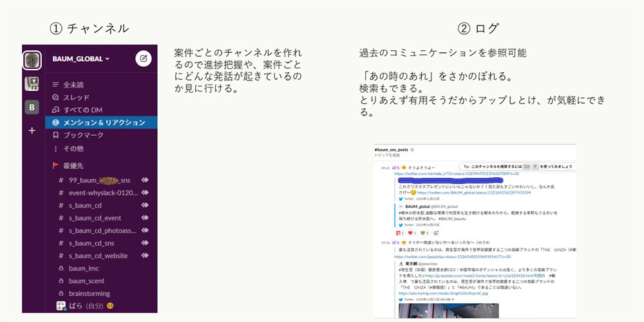Screen dimensions: 644x322
Task: Open the event-whyslack-0120 channel
Action: coord(101,193)
